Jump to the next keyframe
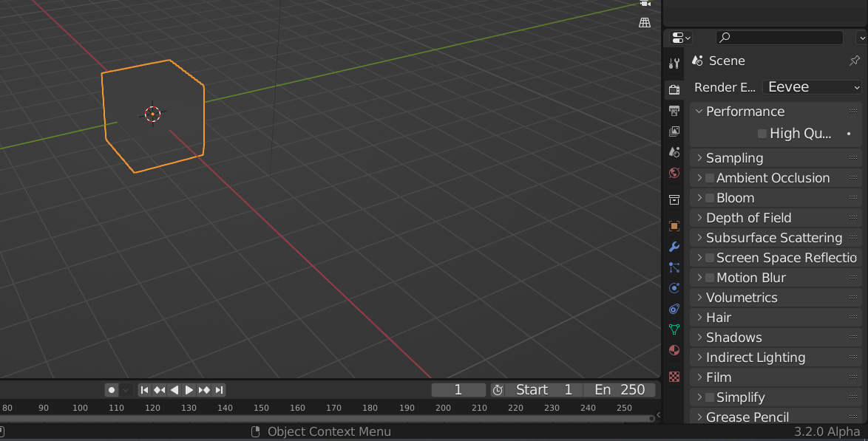 [x=204, y=390]
